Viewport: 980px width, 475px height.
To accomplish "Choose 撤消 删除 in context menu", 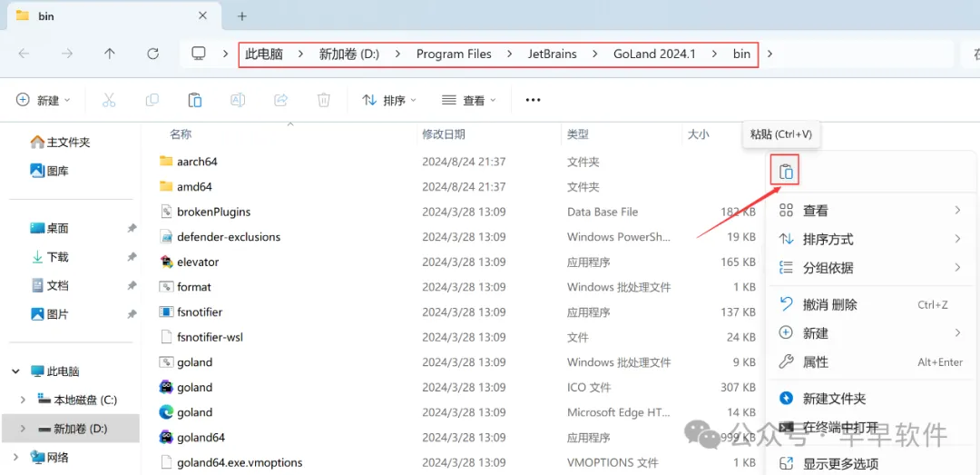I will (871, 305).
